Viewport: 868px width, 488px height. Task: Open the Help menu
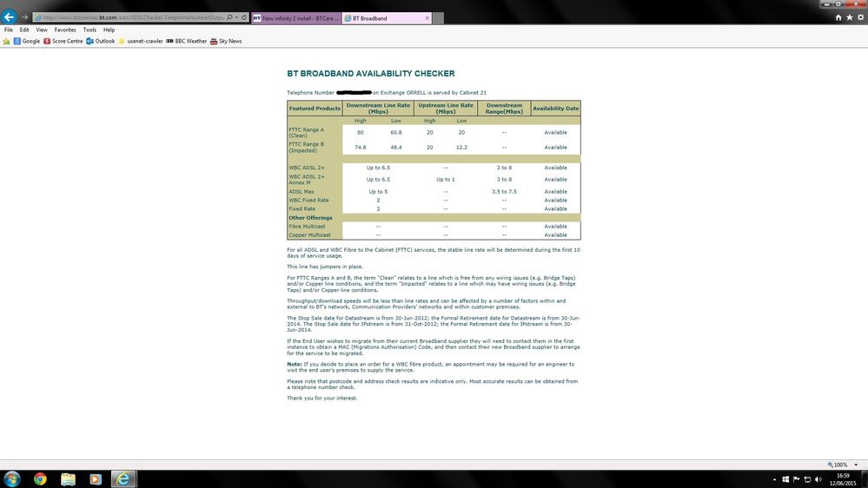click(109, 30)
